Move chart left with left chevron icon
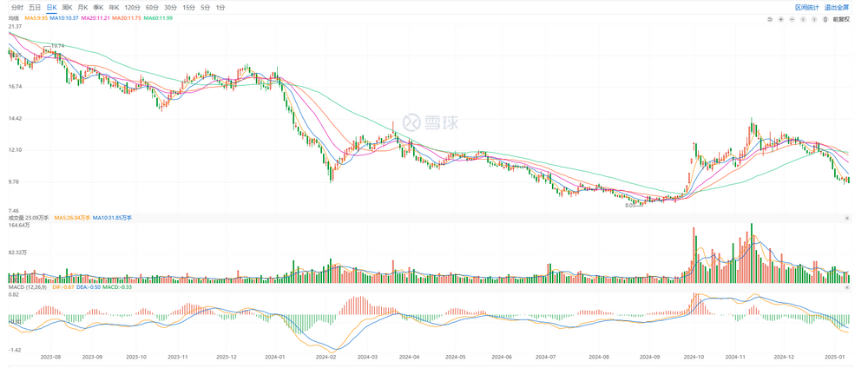This screenshot has height=368, width=868. [803, 19]
